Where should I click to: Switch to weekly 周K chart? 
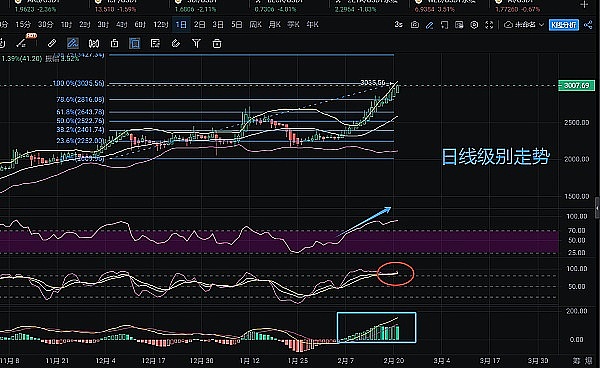pos(255,25)
